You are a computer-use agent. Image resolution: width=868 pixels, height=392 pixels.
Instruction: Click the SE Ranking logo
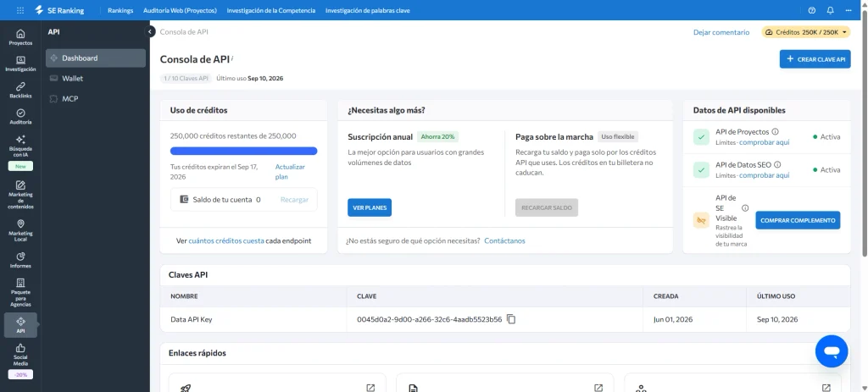pyautogui.click(x=59, y=10)
